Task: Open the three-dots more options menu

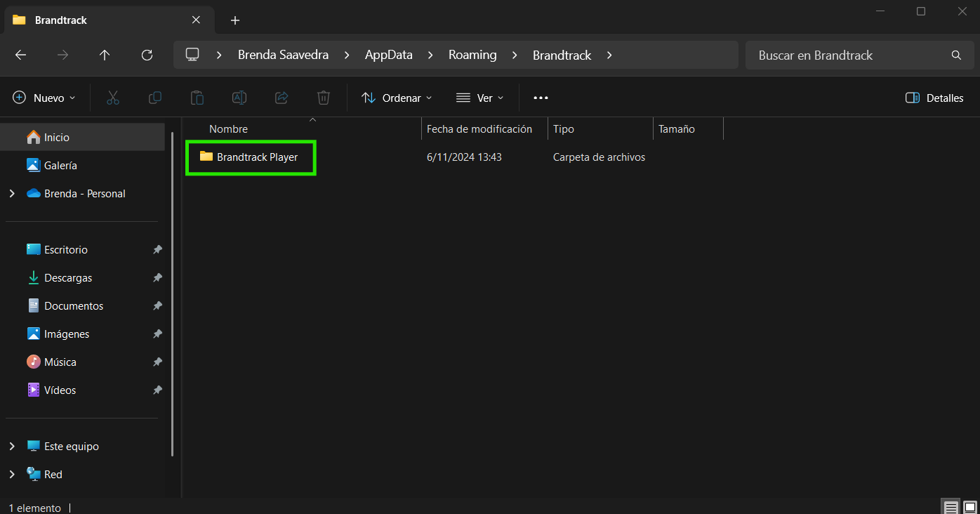Action: (x=541, y=98)
